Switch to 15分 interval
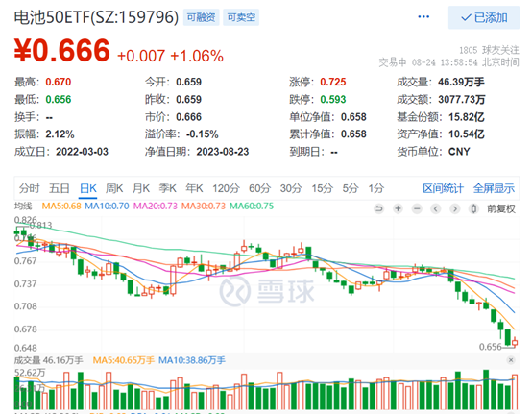Screen dimensions: 532x414 pyautogui.click(x=322, y=188)
